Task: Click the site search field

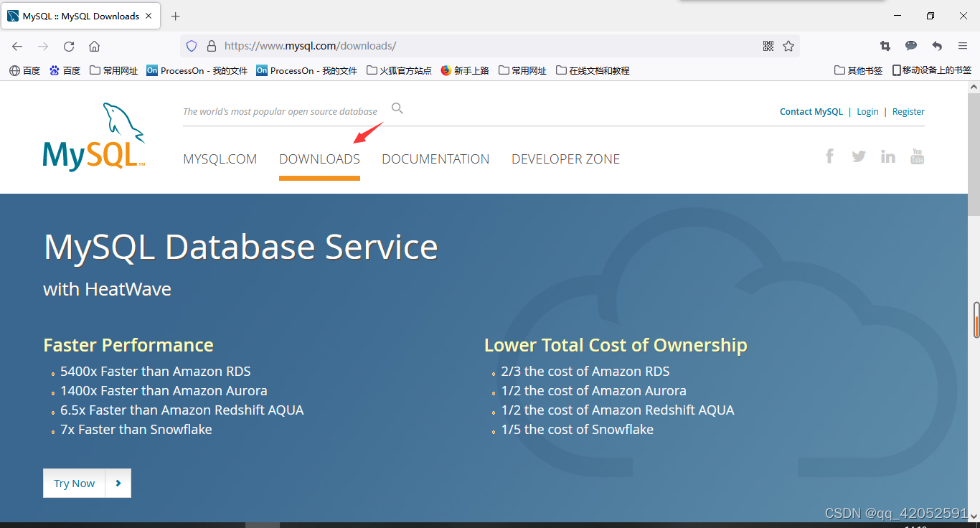Action: tap(281, 111)
